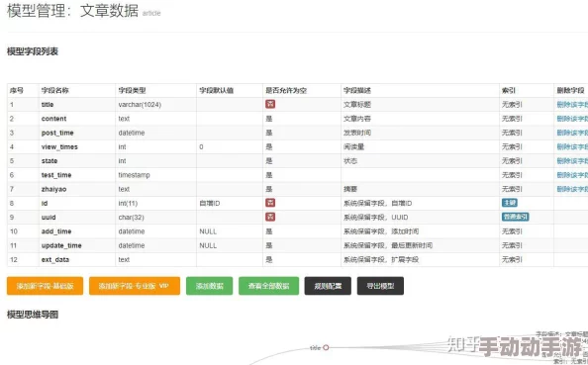Click the 模型思维导图 section heading

coord(33,315)
